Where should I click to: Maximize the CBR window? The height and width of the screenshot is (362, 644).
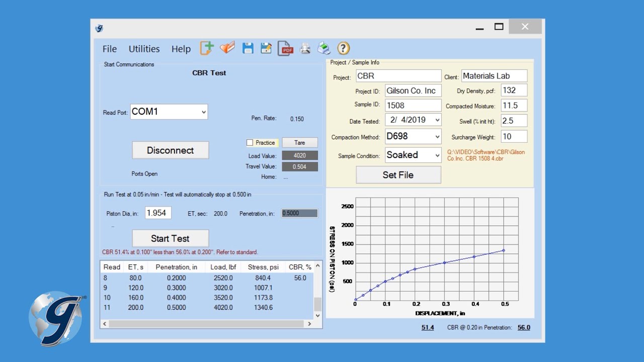[x=499, y=27]
